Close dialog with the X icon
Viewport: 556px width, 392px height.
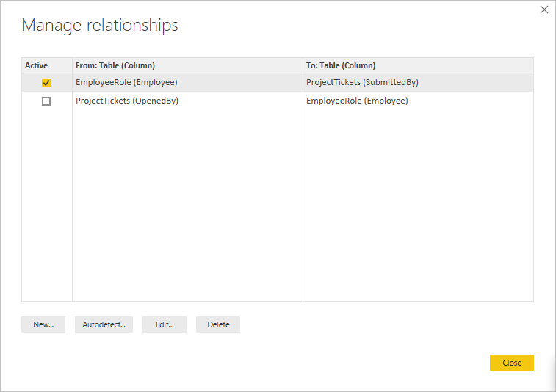tap(544, 10)
